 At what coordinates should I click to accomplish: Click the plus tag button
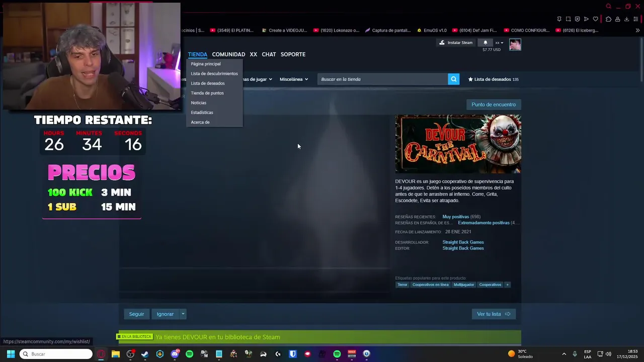pyautogui.click(x=507, y=285)
